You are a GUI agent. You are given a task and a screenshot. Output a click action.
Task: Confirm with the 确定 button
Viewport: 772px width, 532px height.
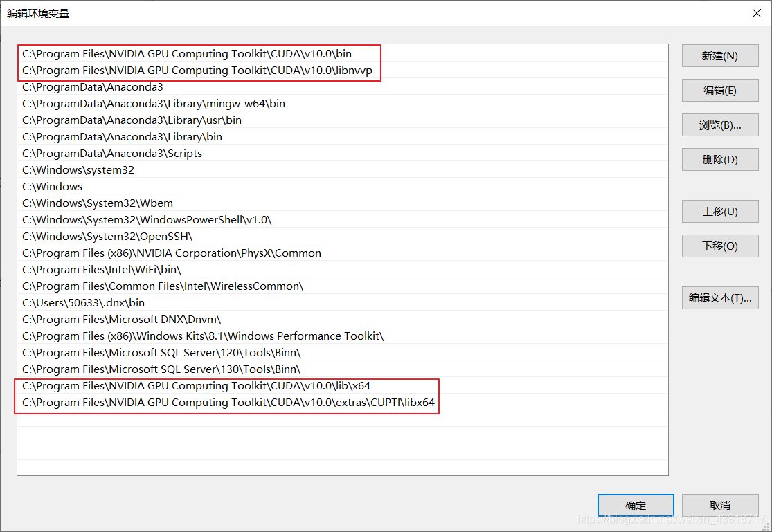click(636, 506)
